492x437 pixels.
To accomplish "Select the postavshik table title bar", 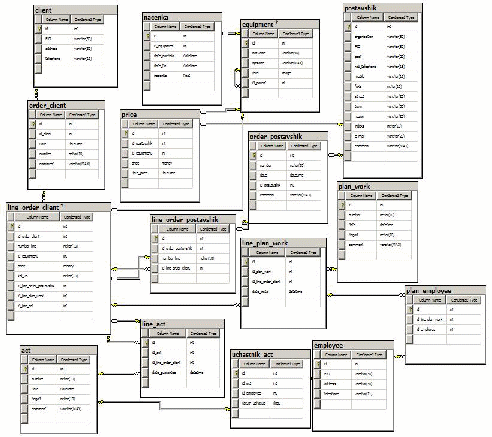I will (383, 8).
